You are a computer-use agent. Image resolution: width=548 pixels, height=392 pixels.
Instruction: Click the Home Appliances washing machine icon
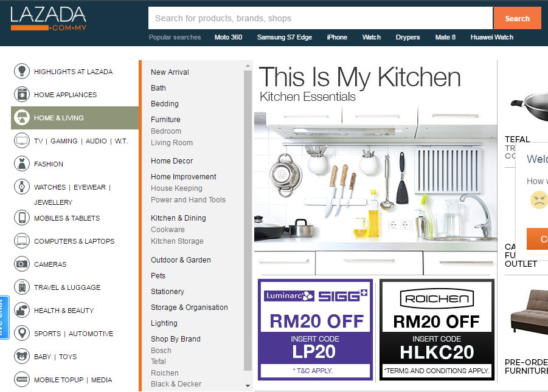click(x=22, y=94)
